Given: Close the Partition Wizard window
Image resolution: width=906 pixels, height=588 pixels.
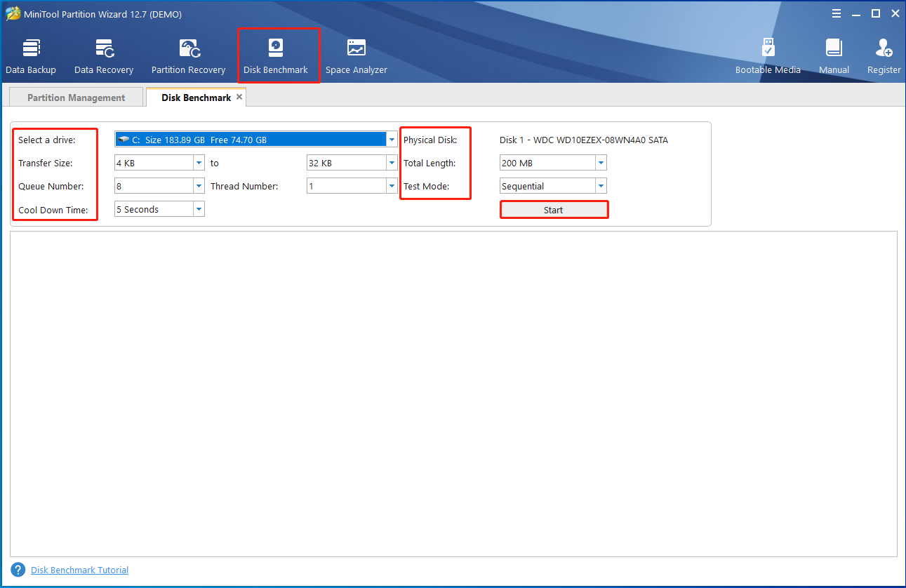Looking at the screenshot, I should coord(895,13).
